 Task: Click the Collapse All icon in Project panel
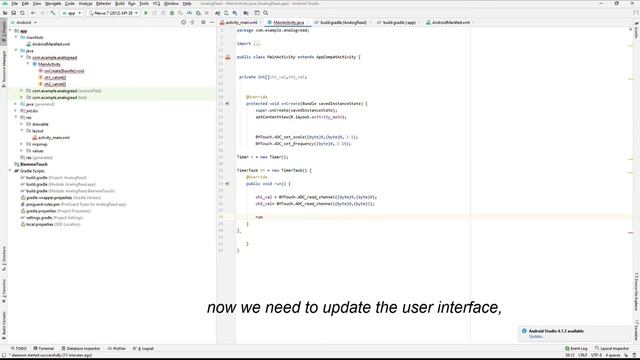(193, 22)
